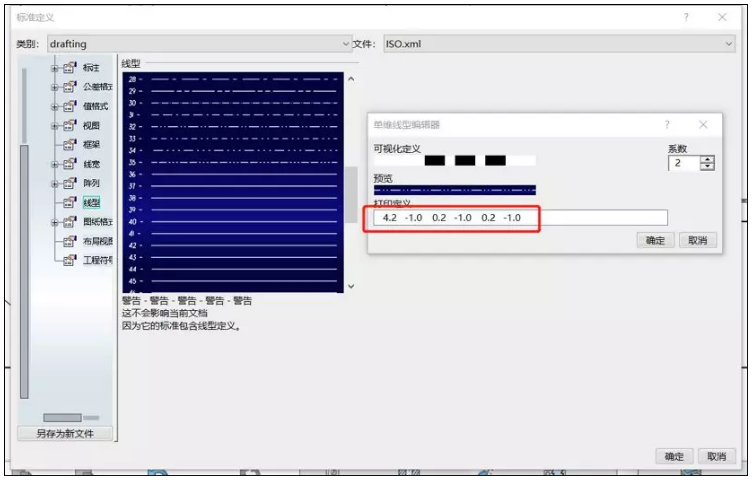Expand the 值格式 tree node
Screen dimensions: 753x480
[x=54, y=107]
